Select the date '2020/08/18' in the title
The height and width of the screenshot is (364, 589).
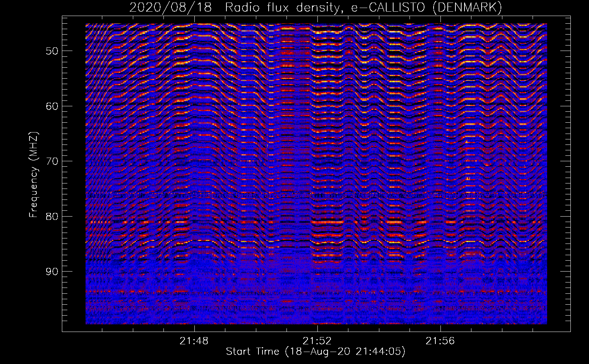coord(170,8)
